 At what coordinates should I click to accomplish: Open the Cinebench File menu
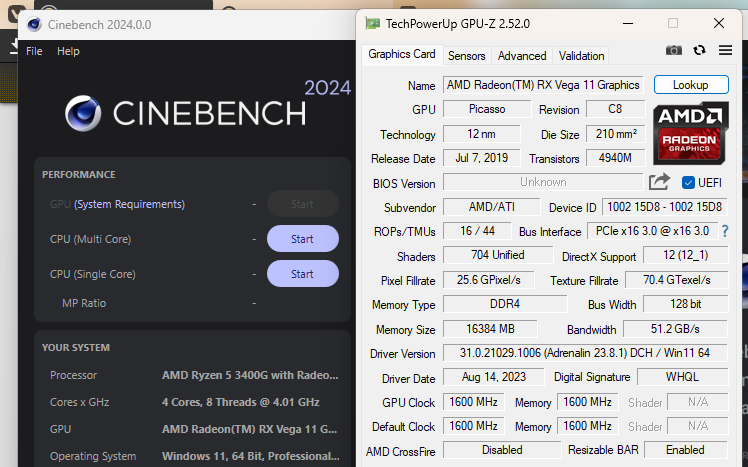tap(34, 51)
